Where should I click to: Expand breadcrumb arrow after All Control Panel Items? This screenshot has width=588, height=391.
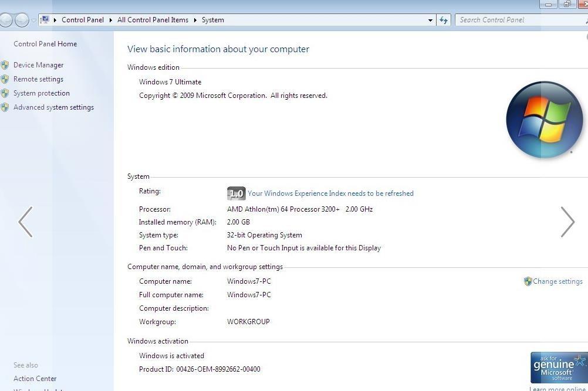[x=195, y=20]
